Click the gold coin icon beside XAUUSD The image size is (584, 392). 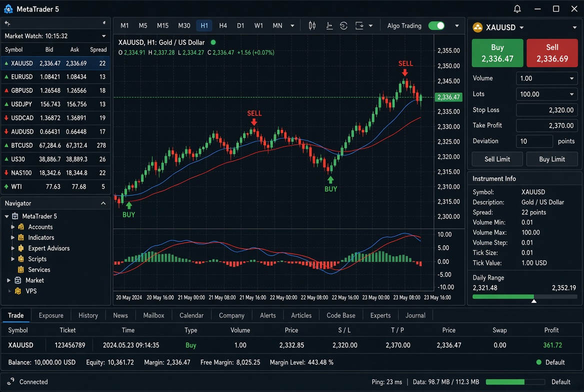(477, 27)
